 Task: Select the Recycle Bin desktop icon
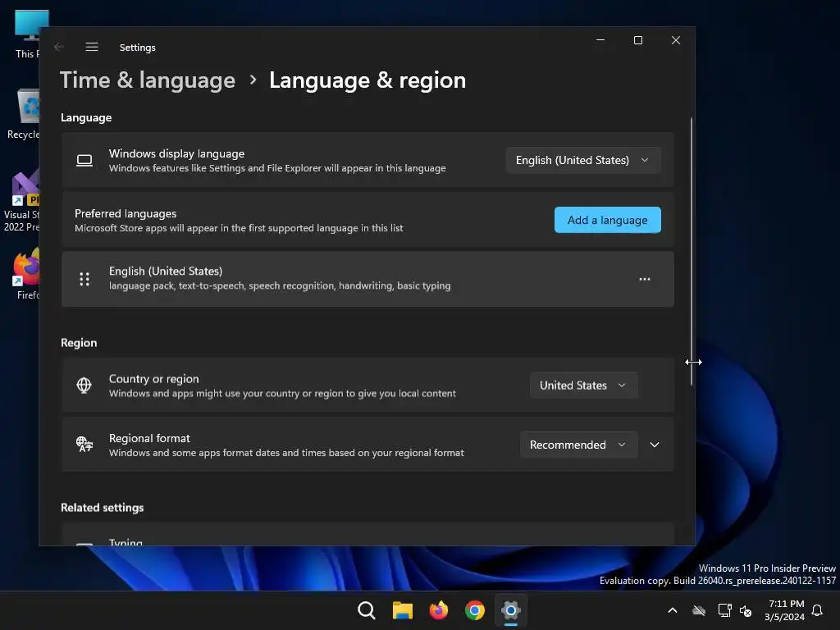(24, 114)
